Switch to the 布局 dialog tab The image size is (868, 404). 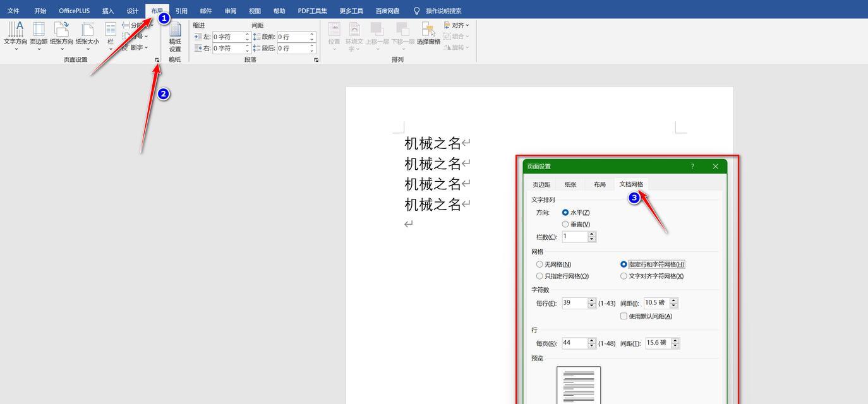pyautogui.click(x=600, y=184)
